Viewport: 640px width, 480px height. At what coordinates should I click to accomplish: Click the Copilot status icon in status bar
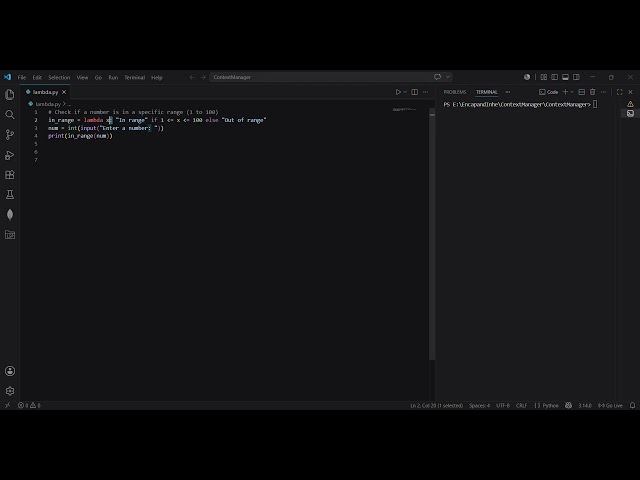(568, 405)
